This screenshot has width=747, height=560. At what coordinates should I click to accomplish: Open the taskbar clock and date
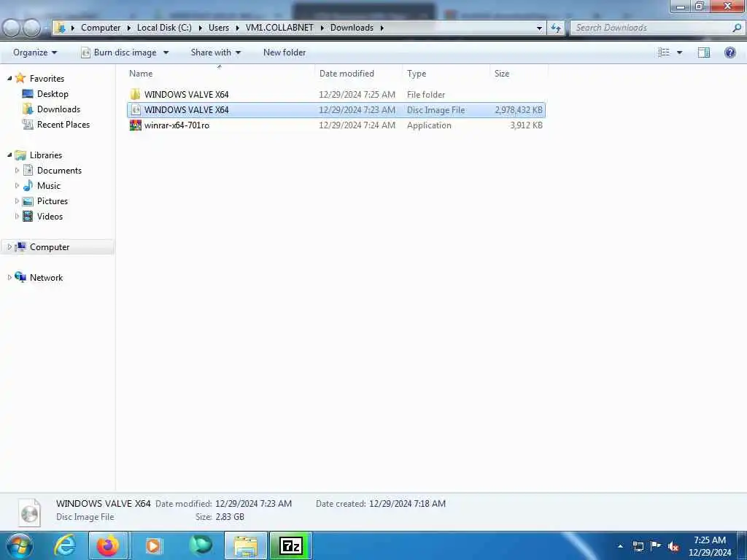pyautogui.click(x=710, y=546)
